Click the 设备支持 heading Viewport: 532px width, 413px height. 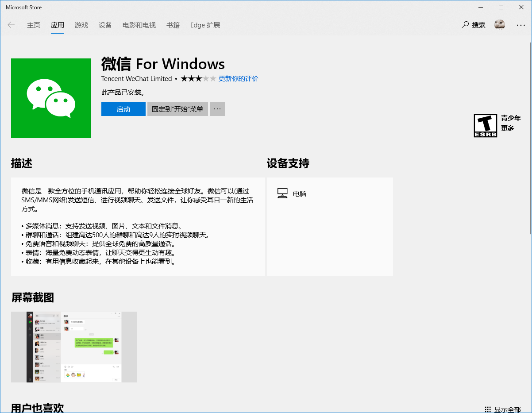pos(288,163)
